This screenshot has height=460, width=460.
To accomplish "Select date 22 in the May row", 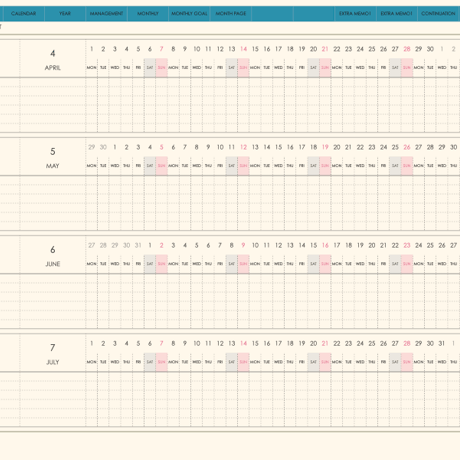I will 360,147.
